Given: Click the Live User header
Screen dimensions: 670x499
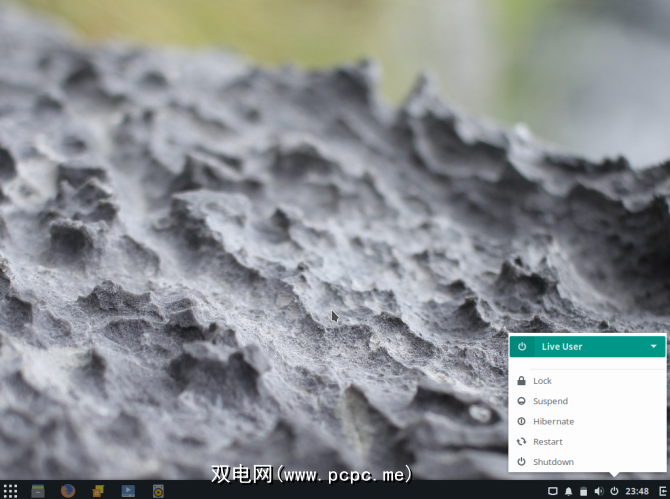Looking at the screenshot, I should tap(588, 346).
